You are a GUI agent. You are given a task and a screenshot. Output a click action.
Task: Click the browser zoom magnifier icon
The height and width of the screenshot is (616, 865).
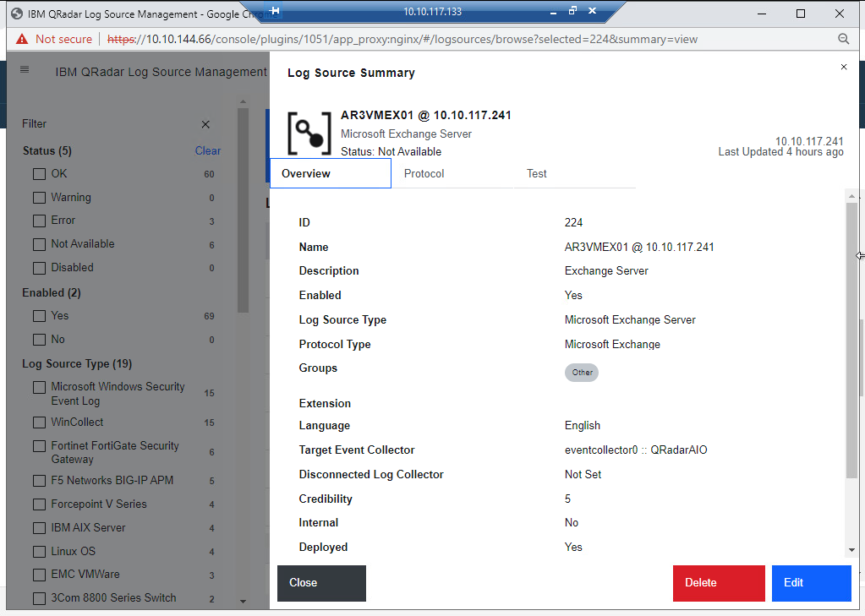844,39
